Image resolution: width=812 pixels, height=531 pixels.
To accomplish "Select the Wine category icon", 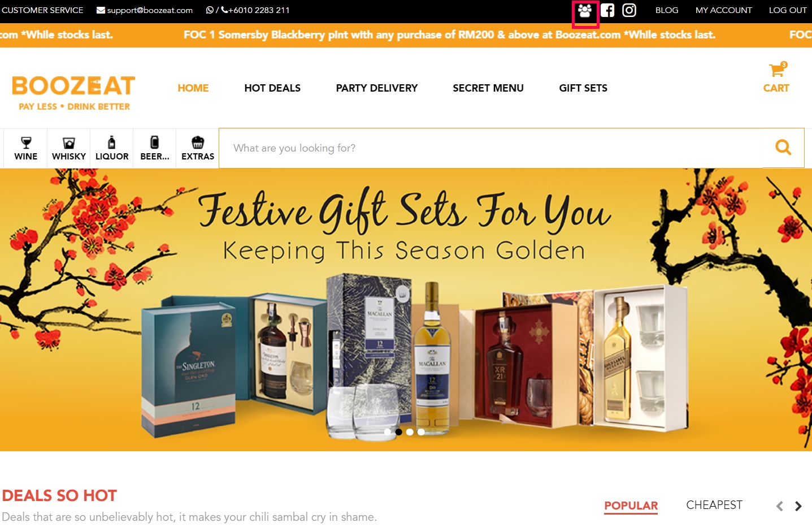I will [x=26, y=143].
